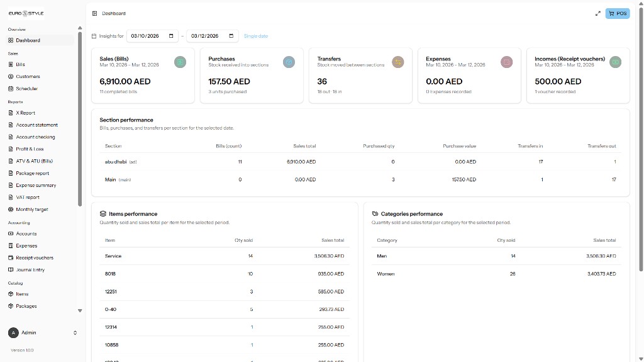Screen dimensions: 644x362
Task: Expand the Admin user menu chevron
Action: (x=75, y=333)
